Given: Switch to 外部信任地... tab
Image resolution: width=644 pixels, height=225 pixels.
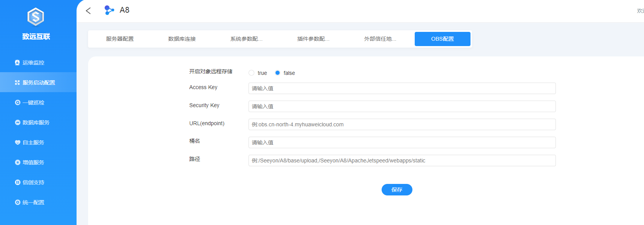Looking at the screenshot, I should click(380, 39).
